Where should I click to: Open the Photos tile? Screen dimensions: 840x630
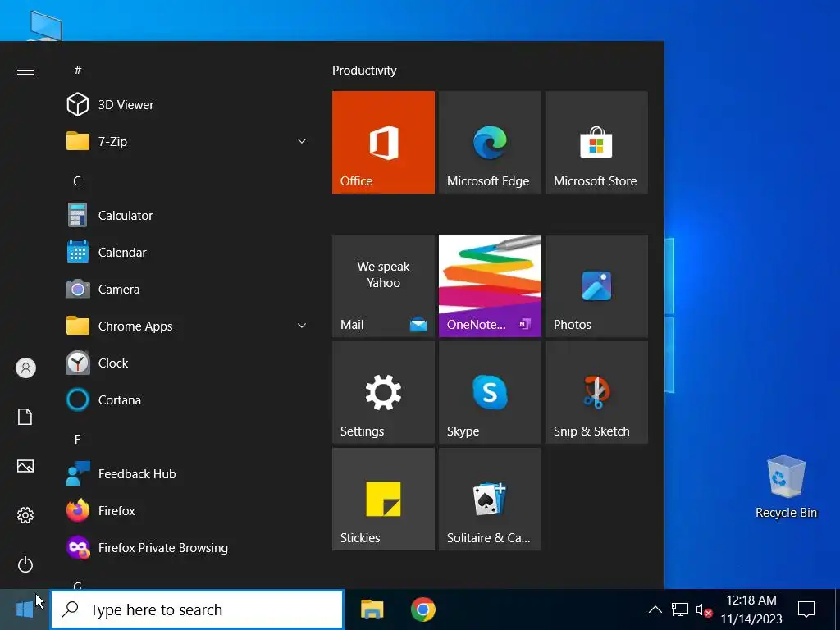click(596, 285)
